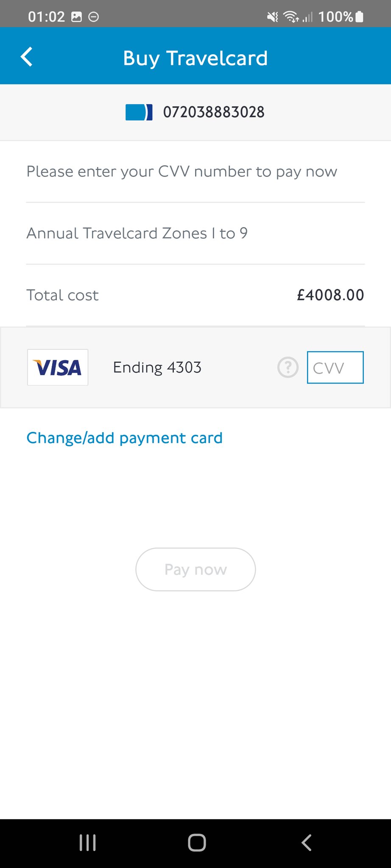
Task: Tap the do-not-disturb status icon
Action: coord(93,17)
